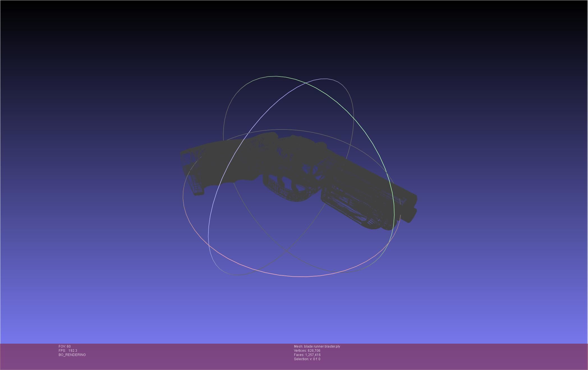Click the Vertices: 628,706 text

pyautogui.click(x=307, y=351)
